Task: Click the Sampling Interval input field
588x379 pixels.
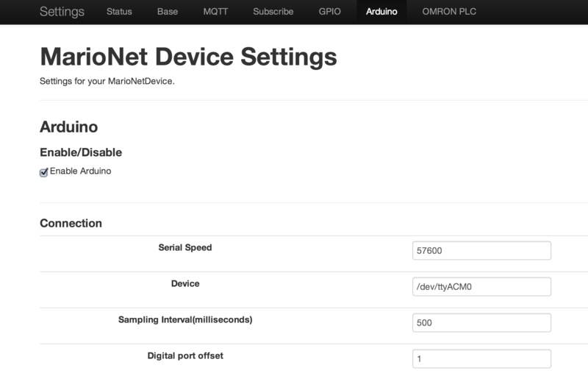Action: pyautogui.click(x=481, y=322)
